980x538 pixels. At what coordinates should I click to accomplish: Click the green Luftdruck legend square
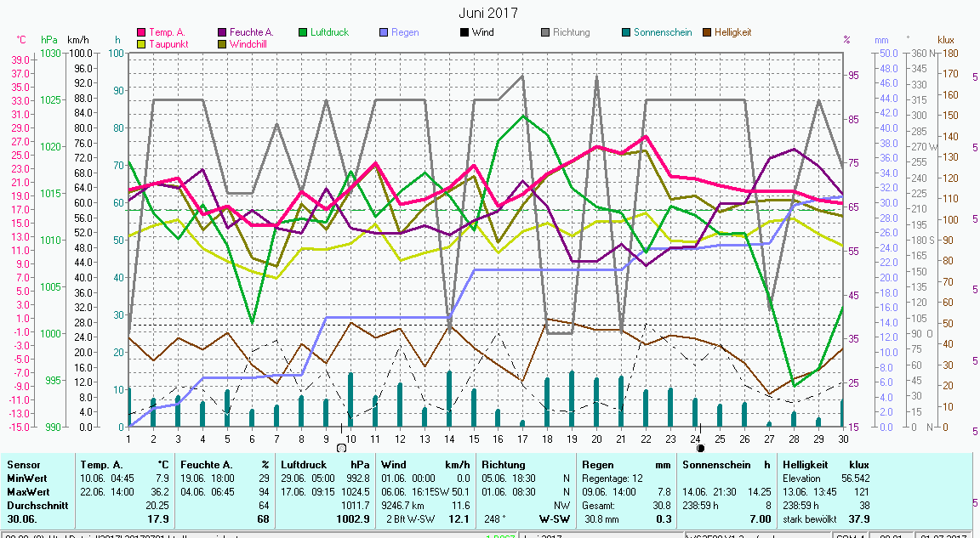coord(303,33)
